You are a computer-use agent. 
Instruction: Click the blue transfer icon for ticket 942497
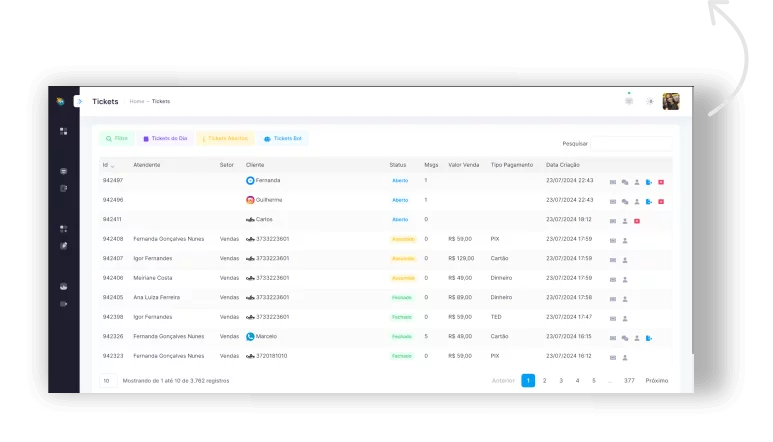(x=649, y=182)
